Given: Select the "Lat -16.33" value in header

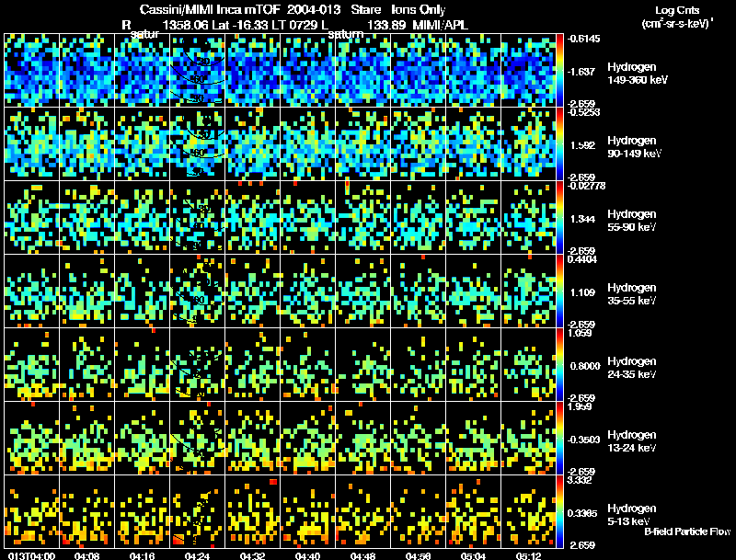Looking at the screenshot, I should [239, 25].
